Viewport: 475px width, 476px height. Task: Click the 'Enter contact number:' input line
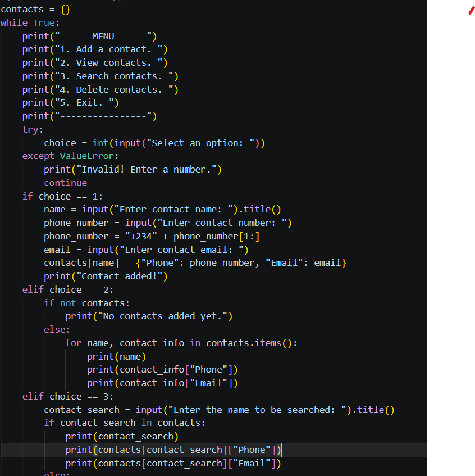point(168,223)
